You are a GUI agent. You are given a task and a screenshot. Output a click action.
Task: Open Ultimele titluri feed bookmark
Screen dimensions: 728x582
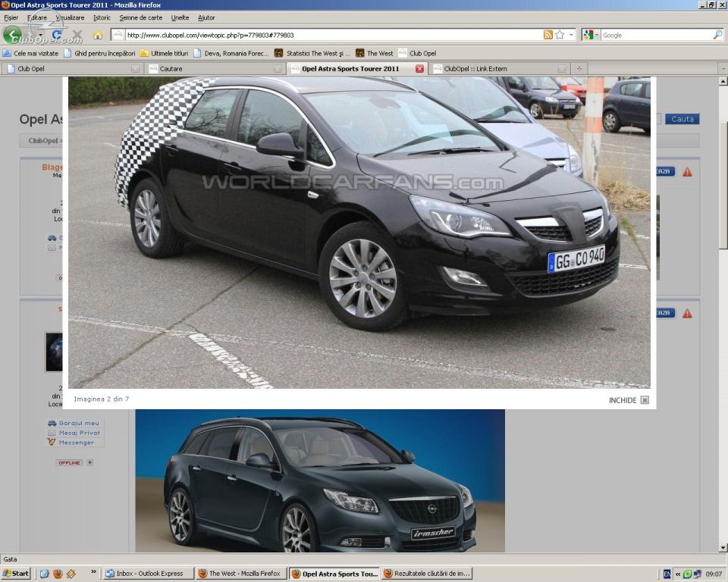(x=165, y=53)
